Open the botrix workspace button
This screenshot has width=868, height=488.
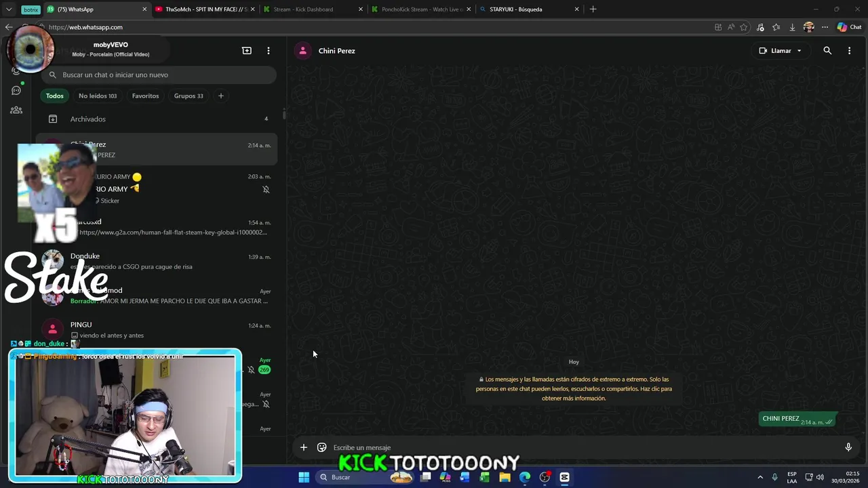click(31, 9)
